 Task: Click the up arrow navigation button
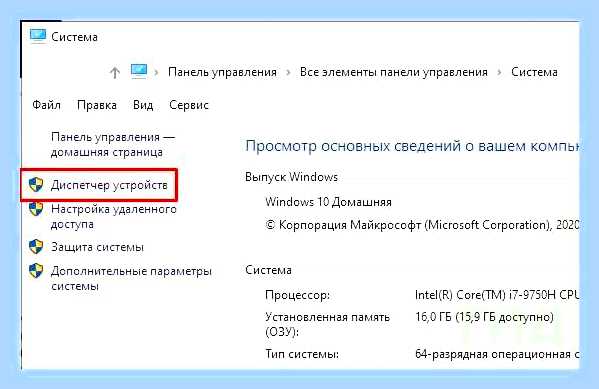click(x=115, y=72)
